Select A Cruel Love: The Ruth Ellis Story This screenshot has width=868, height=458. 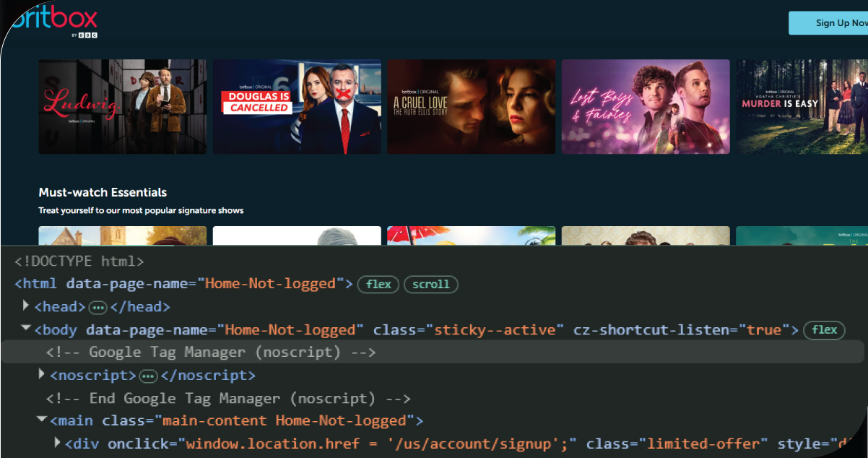point(471,107)
